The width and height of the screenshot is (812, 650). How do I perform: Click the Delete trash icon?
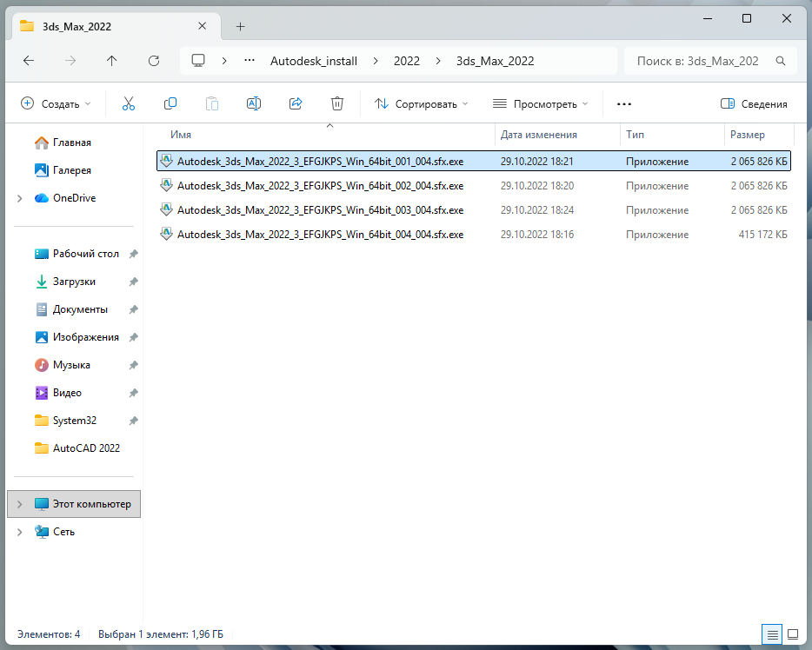(x=337, y=104)
